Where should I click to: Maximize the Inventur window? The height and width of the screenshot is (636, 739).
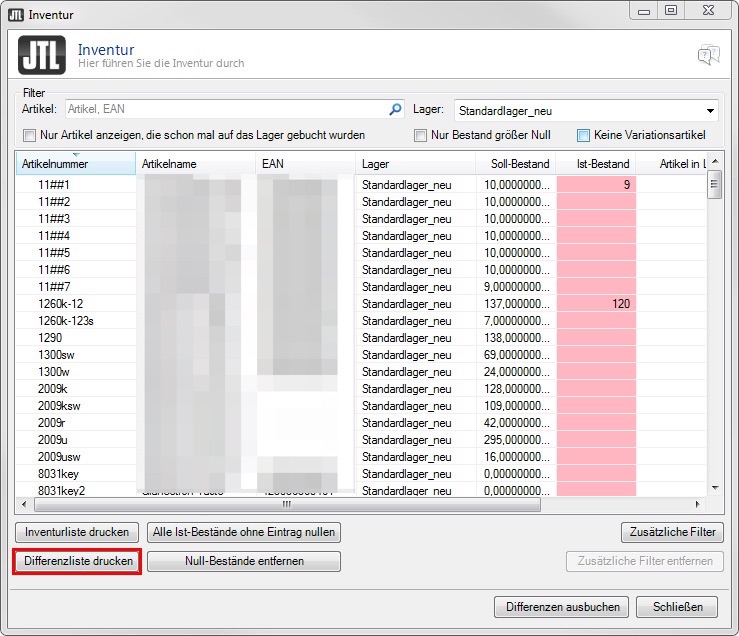pyautogui.click(x=671, y=10)
